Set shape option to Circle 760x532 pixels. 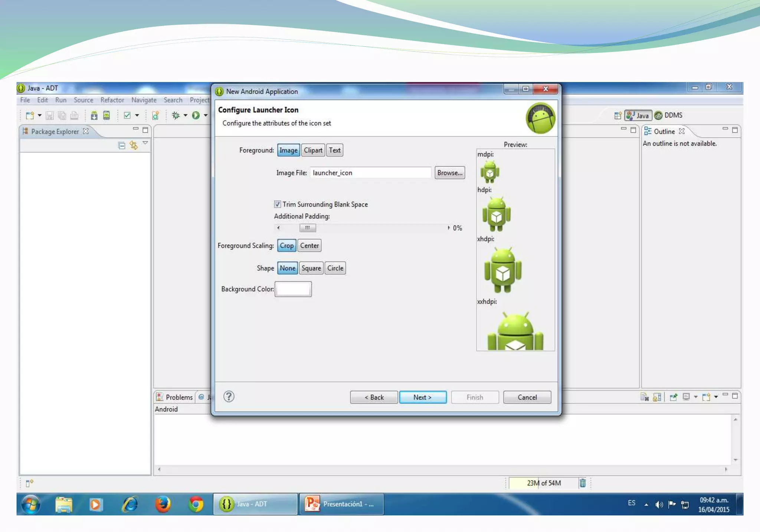point(335,268)
